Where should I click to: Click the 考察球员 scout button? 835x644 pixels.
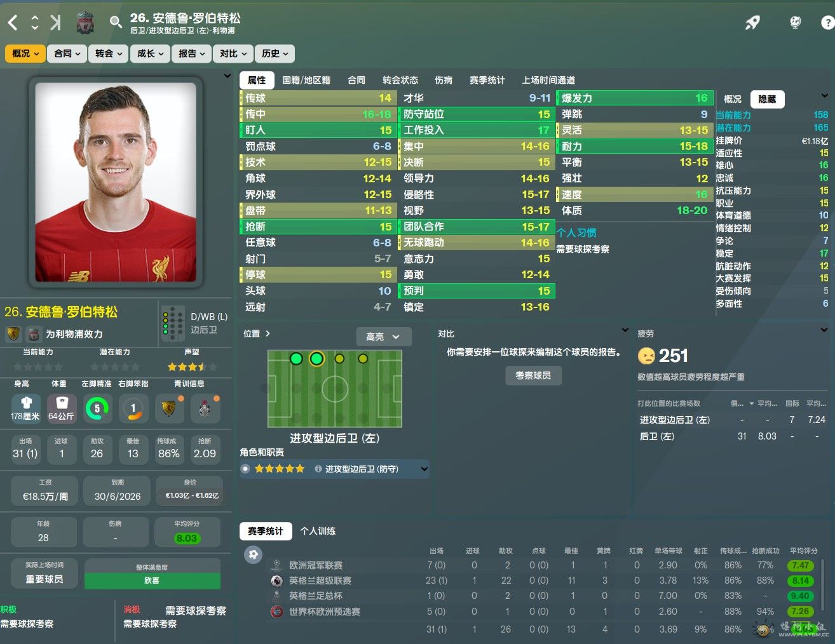click(x=533, y=375)
